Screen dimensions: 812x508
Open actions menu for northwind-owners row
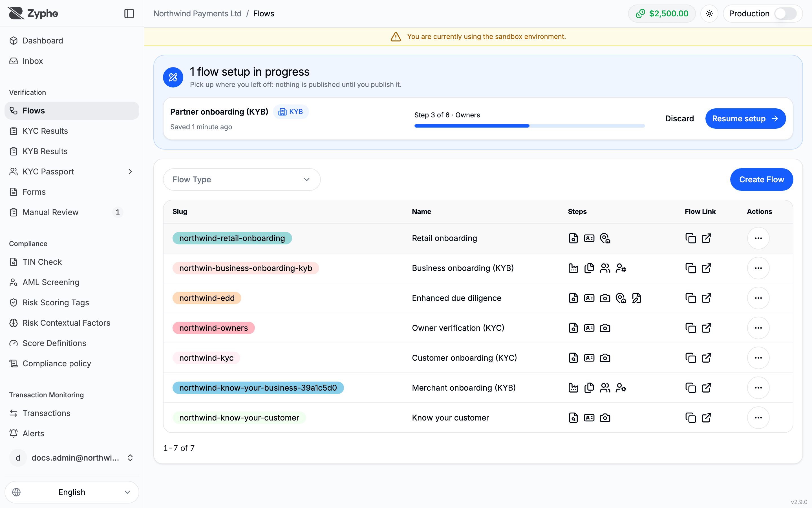pyautogui.click(x=758, y=328)
